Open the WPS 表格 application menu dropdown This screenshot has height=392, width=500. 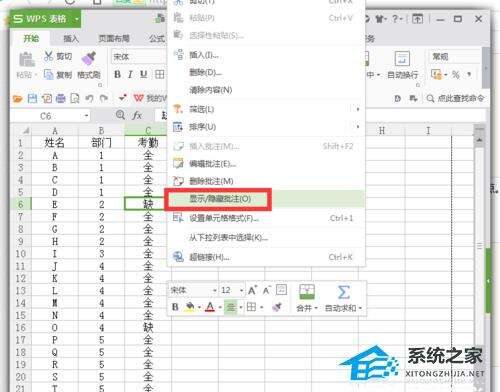[77, 19]
